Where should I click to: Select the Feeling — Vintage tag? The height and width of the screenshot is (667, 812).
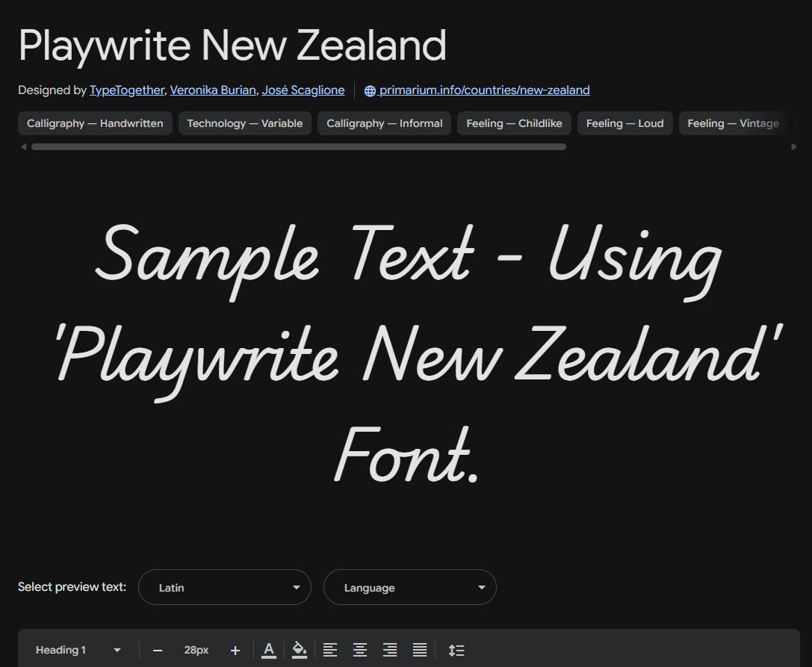[x=733, y=123]
